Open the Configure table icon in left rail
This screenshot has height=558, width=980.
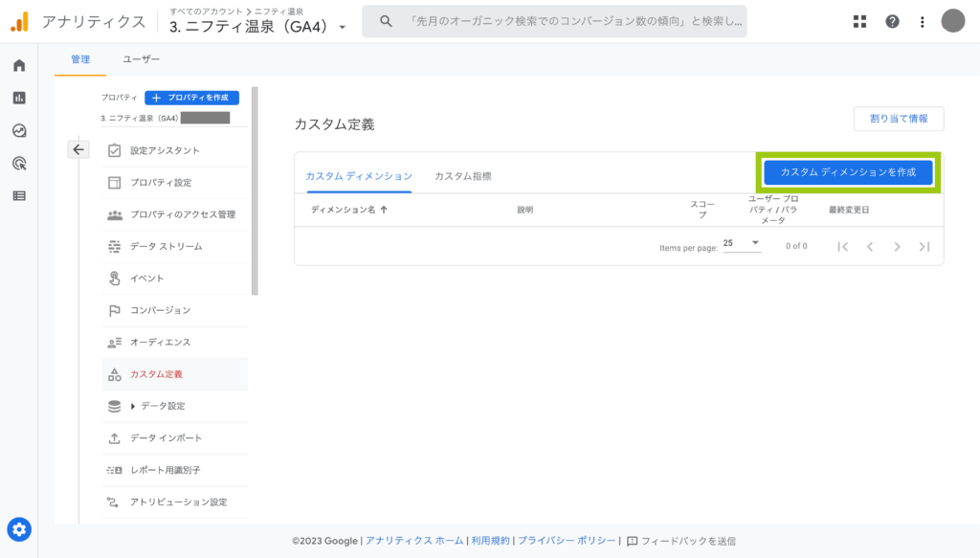(19, 196)
